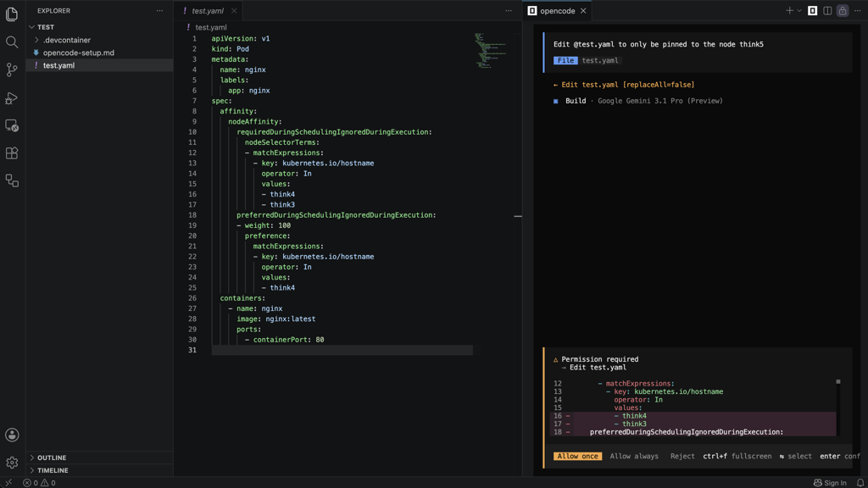868x488 pixels.
Task: Switch to the opencode tab
Action: [557, 11]
